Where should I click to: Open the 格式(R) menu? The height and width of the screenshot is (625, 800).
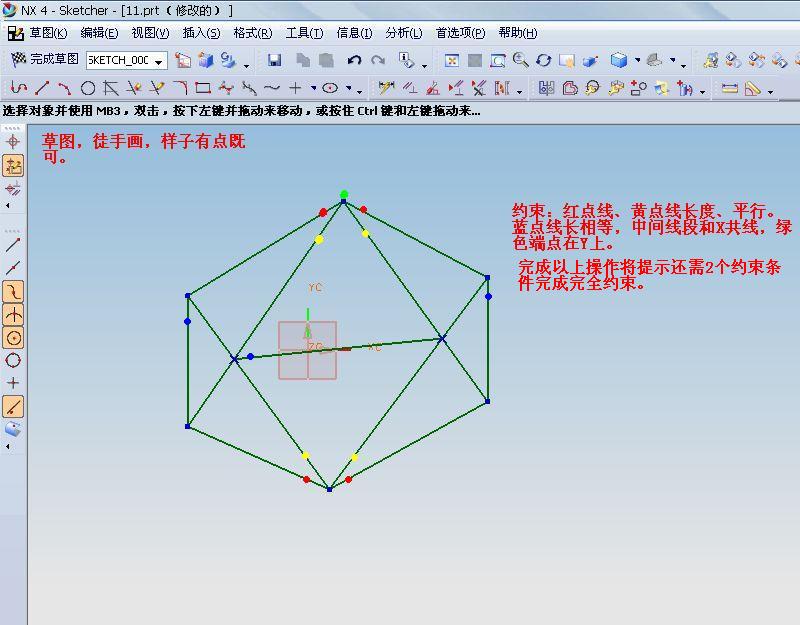coord(253,33)
